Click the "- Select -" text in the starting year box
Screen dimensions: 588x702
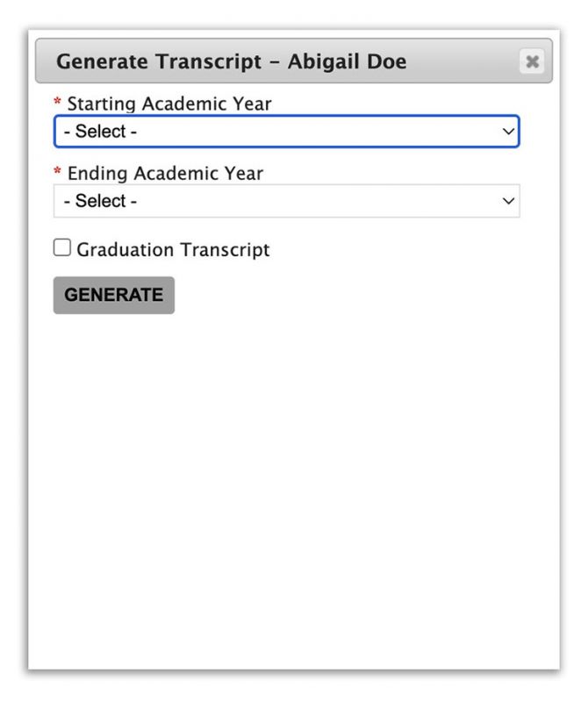pyautogui.click(x=100, y=131)
